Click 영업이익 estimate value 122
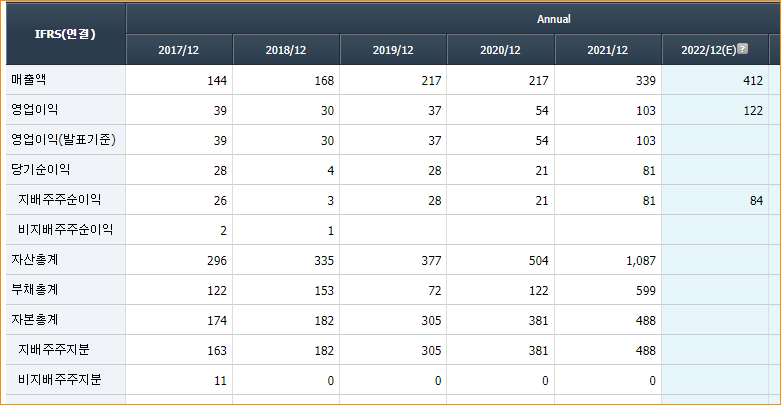 753,111
